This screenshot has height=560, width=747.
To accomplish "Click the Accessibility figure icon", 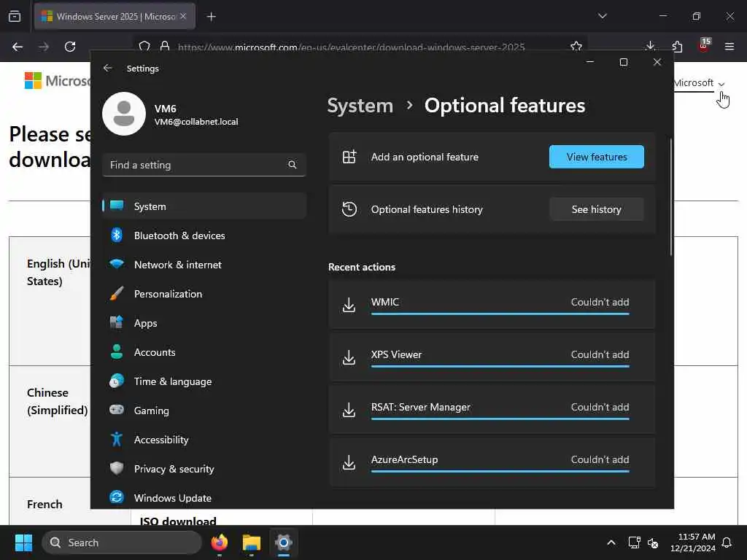I will click(117, 439).
